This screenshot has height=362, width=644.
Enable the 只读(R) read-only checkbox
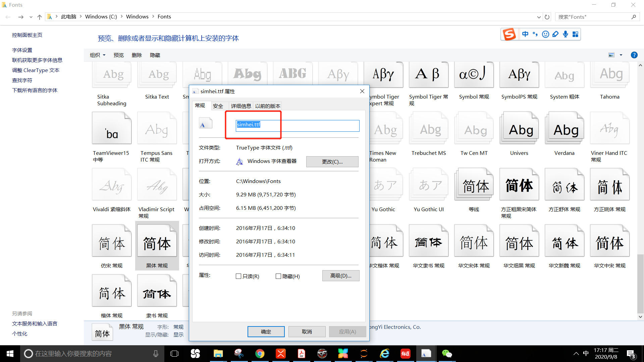238,276
